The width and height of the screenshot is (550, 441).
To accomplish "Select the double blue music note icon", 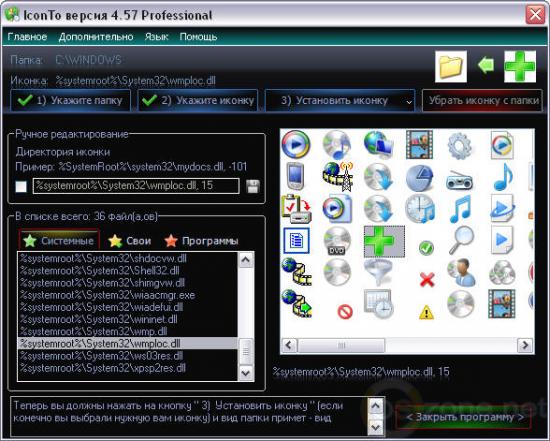I will click(x=460, y=209).
